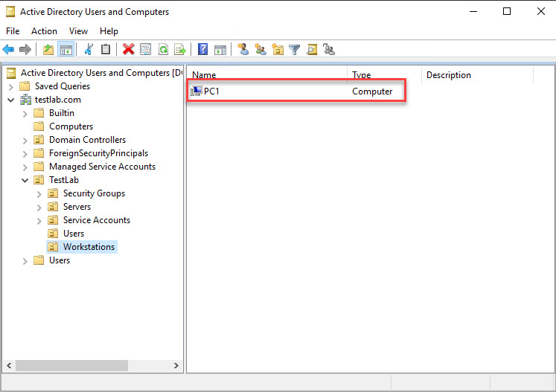Click the Find objects magnifier icon

tap(312, 49)
